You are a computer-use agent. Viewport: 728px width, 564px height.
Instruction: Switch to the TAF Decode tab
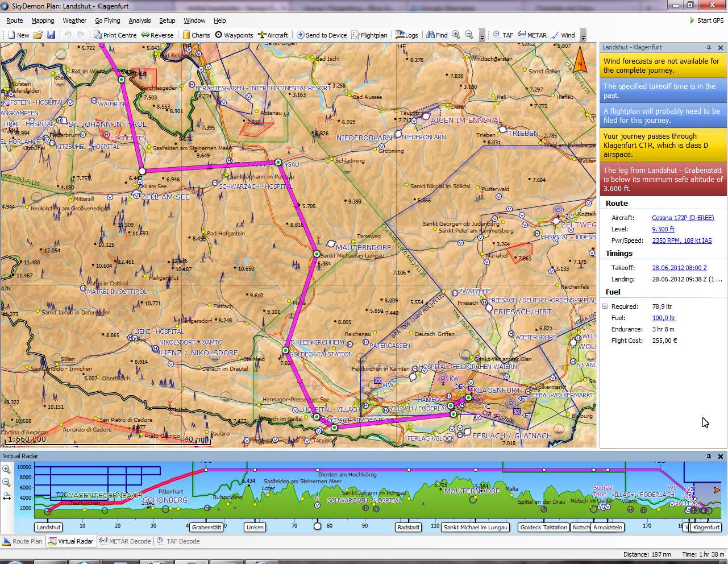coord(178,541)
